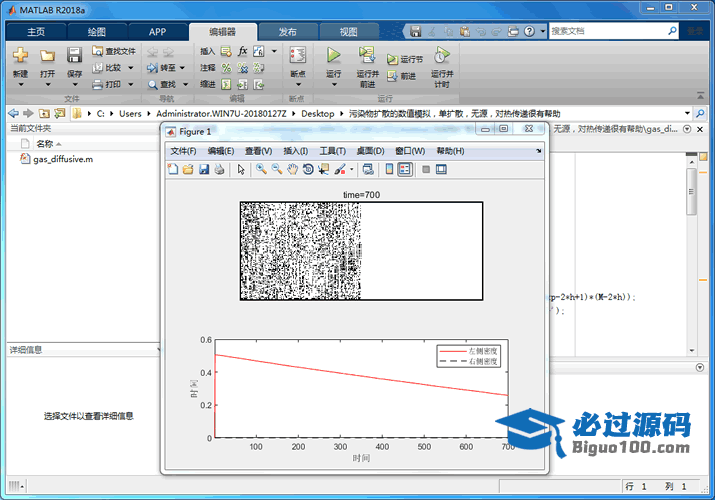Click Run Section (运行节) button
This screenshot has width=715, height=500.
coord(404,59)
